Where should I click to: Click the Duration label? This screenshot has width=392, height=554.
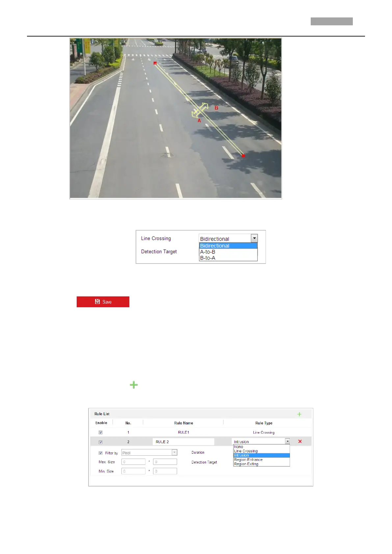[x=198, y=452]
